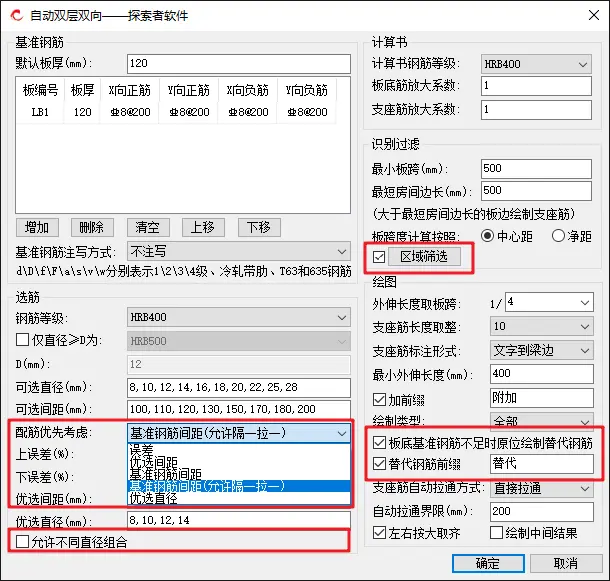610x581 pixels.
Task: Click the 板底筋放大系数 input field
Action: pyautogui.click(x=536, y=86)
